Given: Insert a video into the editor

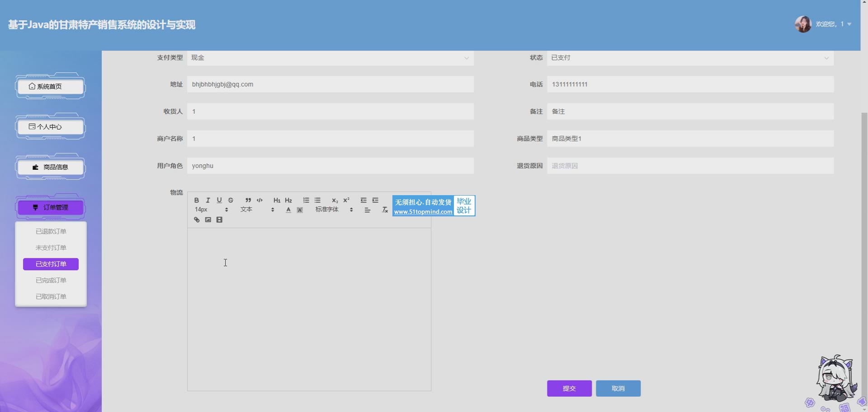Looking at the screenshot, I should pyautogui.click(x=219, y=220).
